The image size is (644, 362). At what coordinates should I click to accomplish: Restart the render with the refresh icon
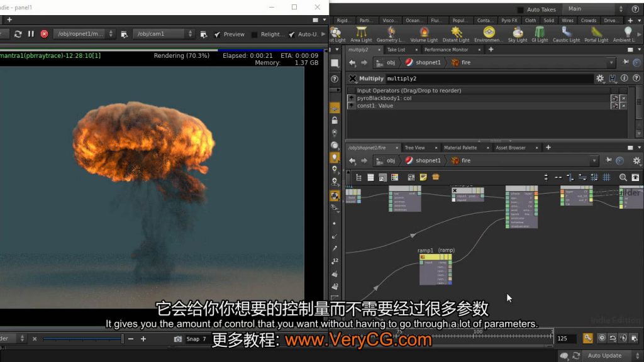18,34
